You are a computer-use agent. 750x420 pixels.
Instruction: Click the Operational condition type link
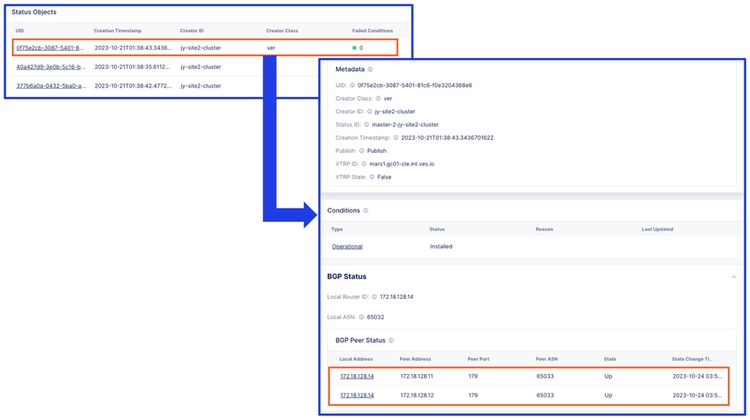(347, 247)
